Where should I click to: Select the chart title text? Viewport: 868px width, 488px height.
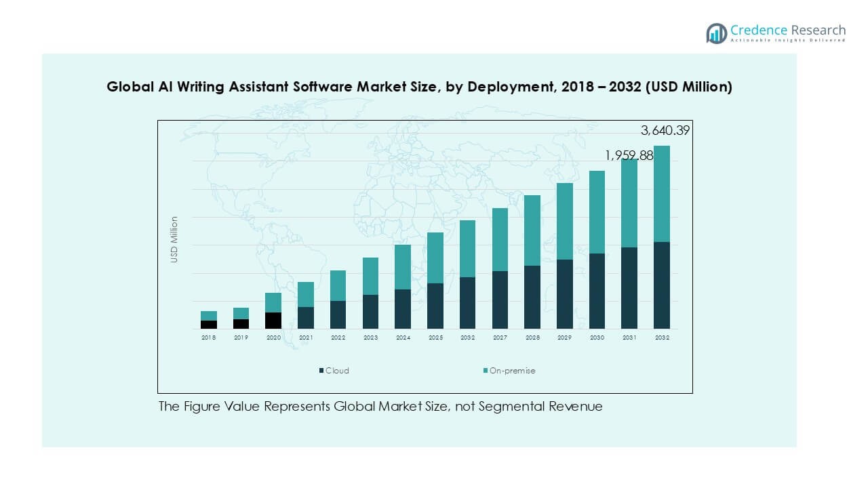(419, 87)
